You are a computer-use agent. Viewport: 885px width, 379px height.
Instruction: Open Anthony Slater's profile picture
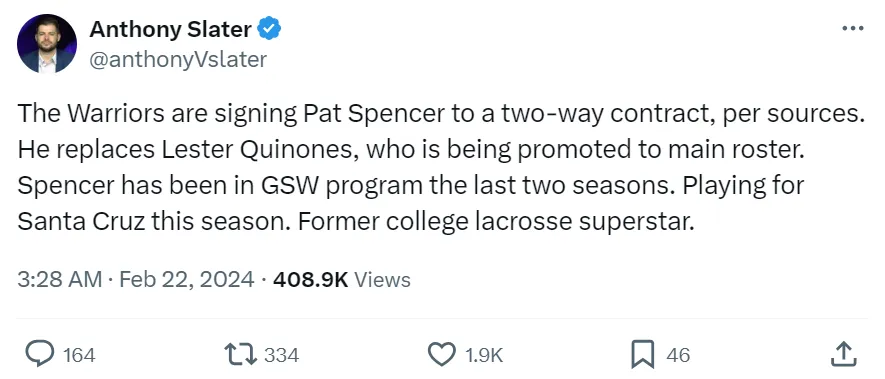(47, 43)
